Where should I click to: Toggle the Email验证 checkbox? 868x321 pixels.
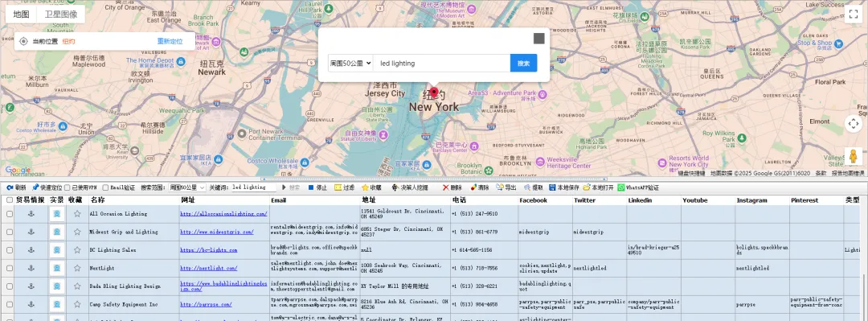pyautogui.click(x=105, y=188)
